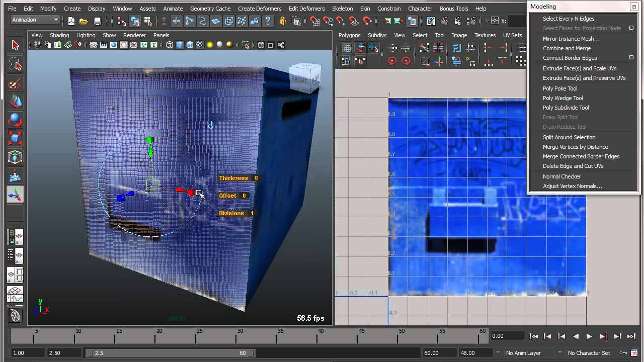Go to end of playback range
The width and height of the screenshot is (644, 362).
coord(631,336)
